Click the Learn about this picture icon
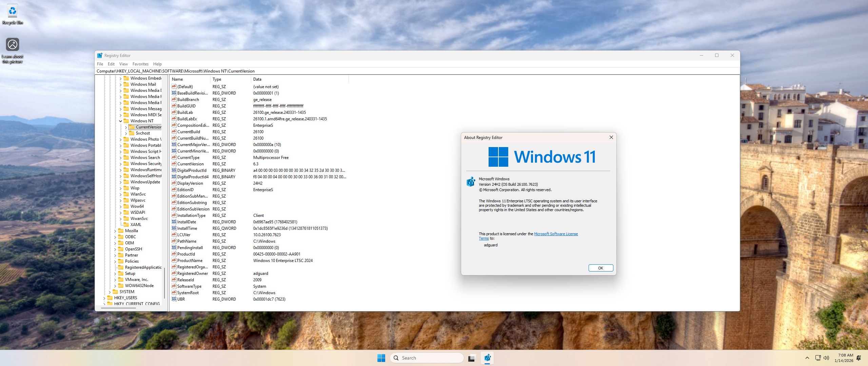This screenshot has width=868, height=366. pos(13,45)
